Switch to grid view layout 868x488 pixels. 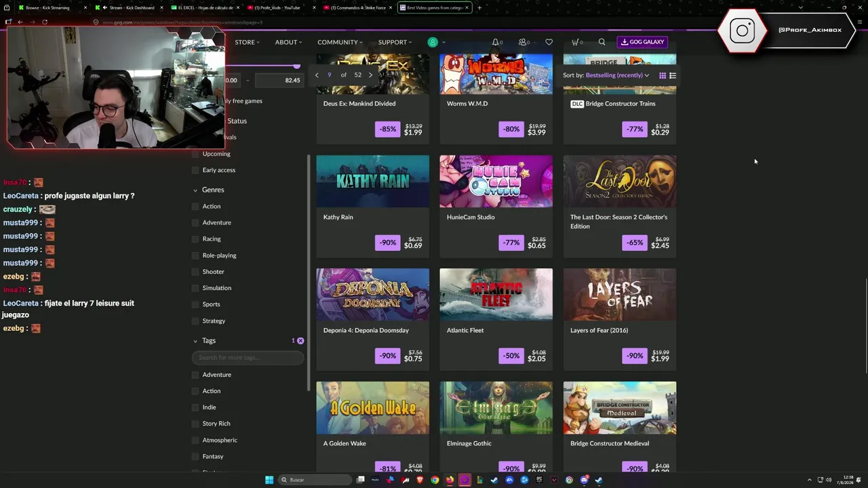[x=663, y=75]
